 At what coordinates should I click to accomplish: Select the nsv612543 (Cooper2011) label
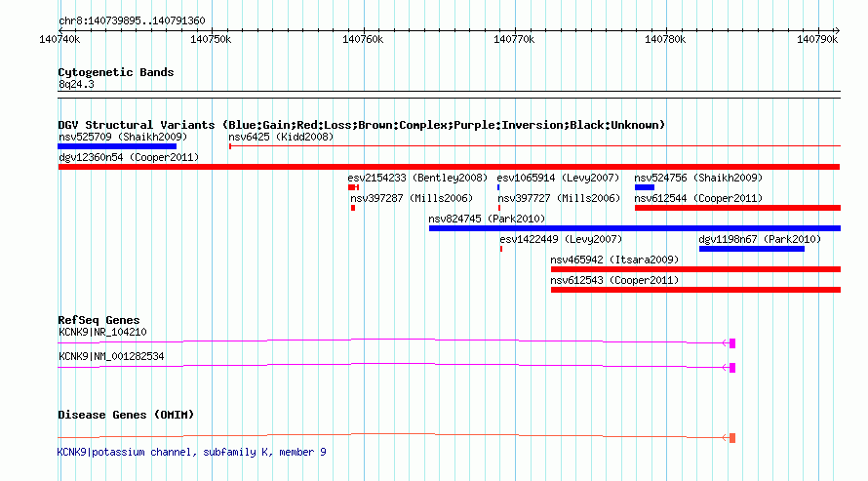(x=614, y=280)
